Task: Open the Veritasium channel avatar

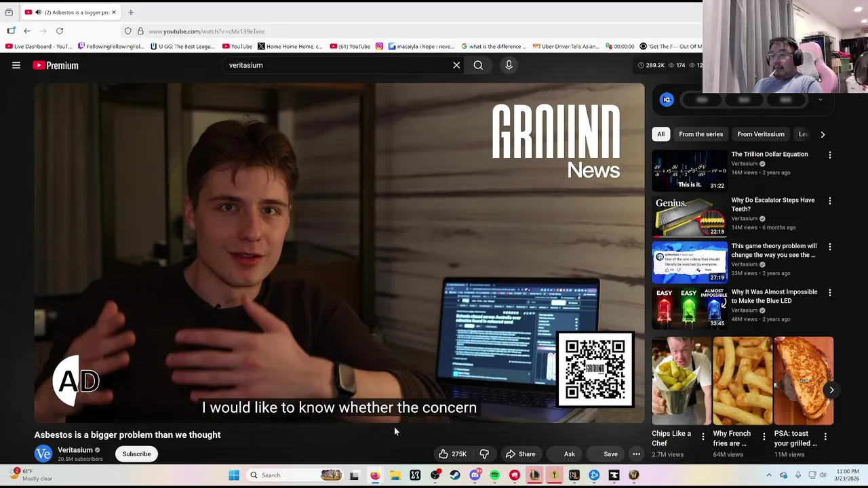Action: tap(43, 454)
